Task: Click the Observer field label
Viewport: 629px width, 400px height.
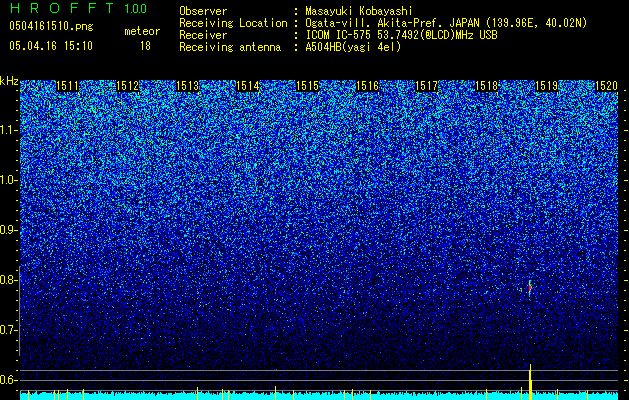Action: tap(203, 11)
